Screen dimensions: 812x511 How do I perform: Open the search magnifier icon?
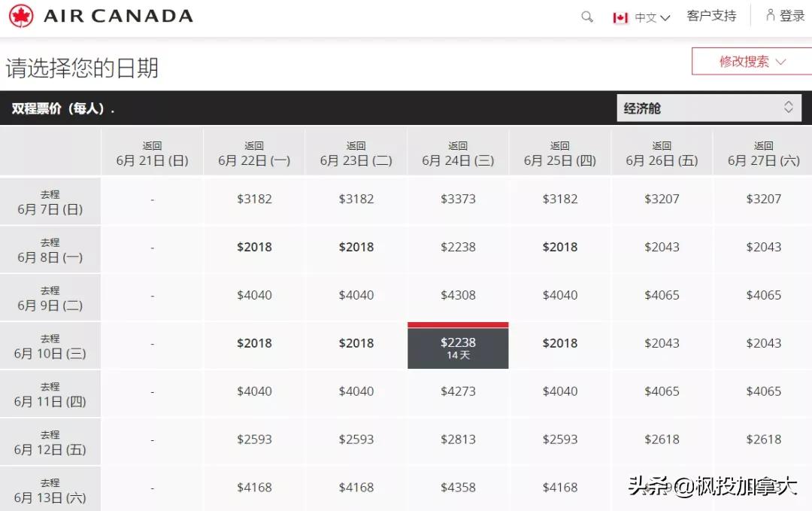coord(586,16)
